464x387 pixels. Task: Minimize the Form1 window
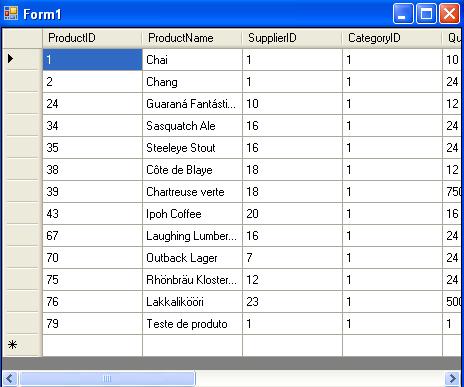(x=403, y=14)
